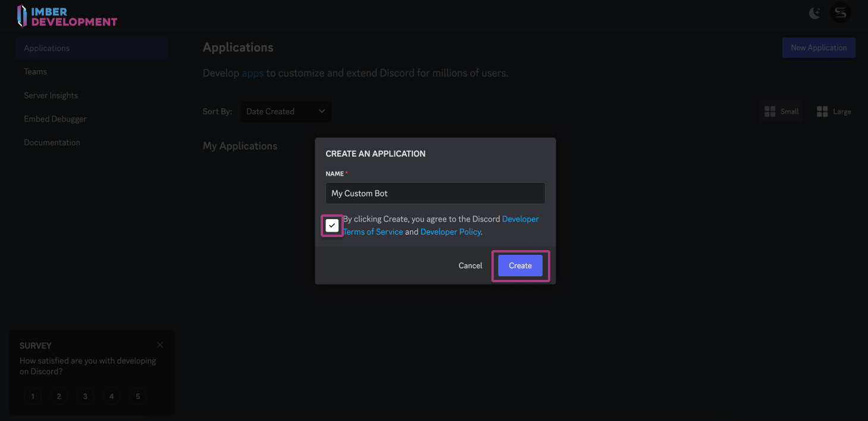Select the Large grid view icon
868x421 pixels.
833,111
